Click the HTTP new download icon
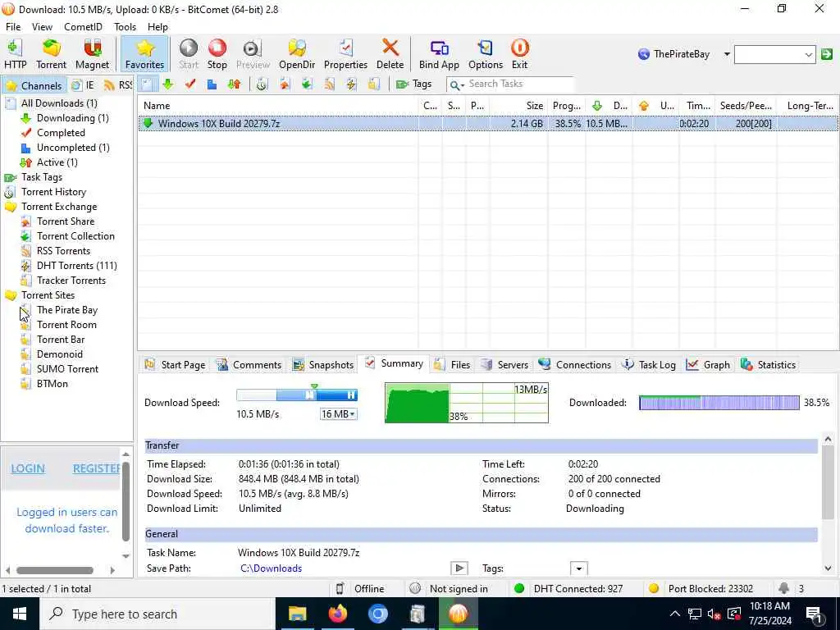The width and height of the screenshot is (840, 630). click(15, 54)
